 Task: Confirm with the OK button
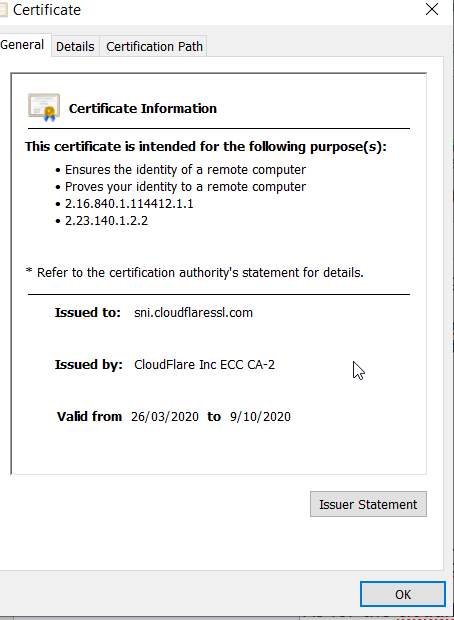tap(403, 594)
